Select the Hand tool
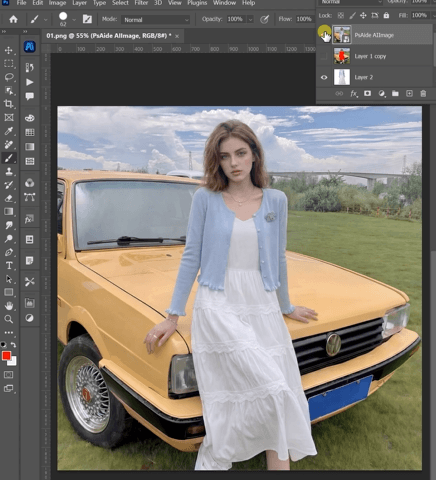This screenshot has width=436, height=480. tap(9, 305)
